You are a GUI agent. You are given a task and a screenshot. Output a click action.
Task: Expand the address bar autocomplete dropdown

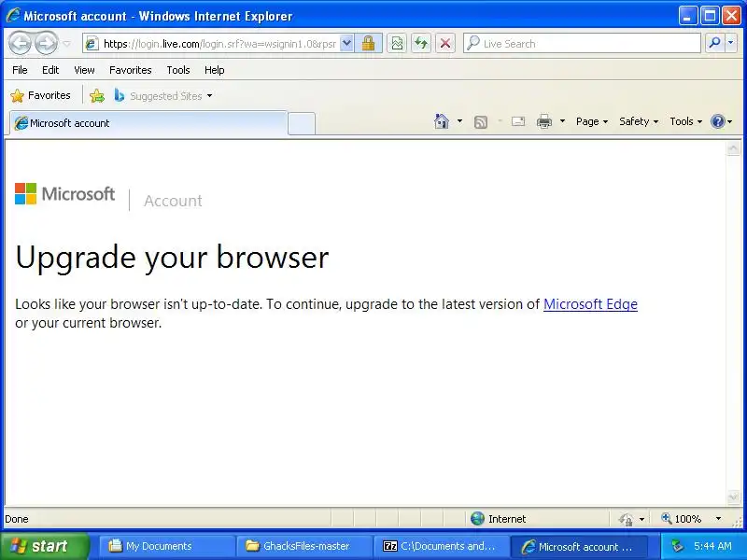tap(347, 44)
